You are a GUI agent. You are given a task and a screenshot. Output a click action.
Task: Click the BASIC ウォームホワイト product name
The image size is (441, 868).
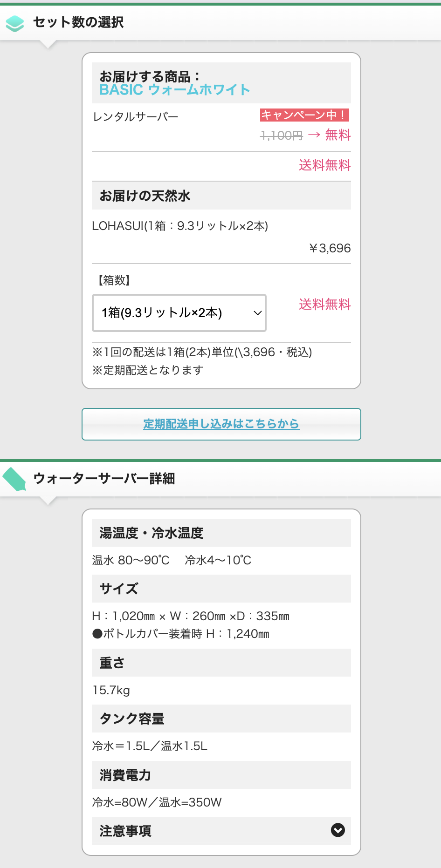(x=175, y=89)
